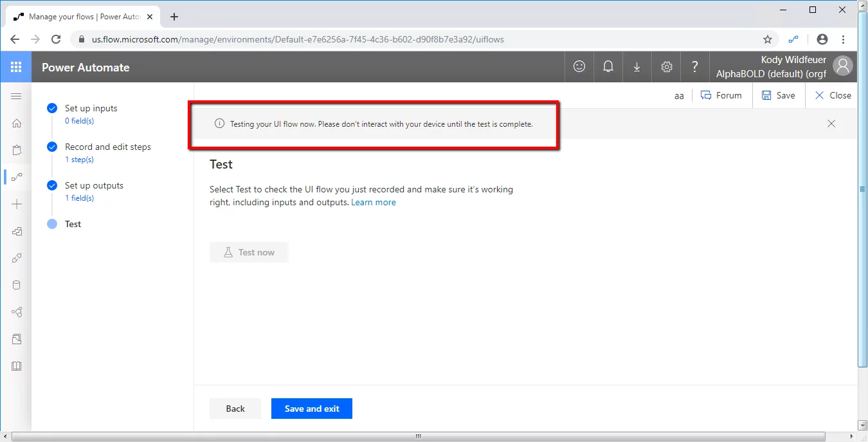Open Solutions icon in sidebar
Viewport: 868px width, 442px height.
(17, 339)
